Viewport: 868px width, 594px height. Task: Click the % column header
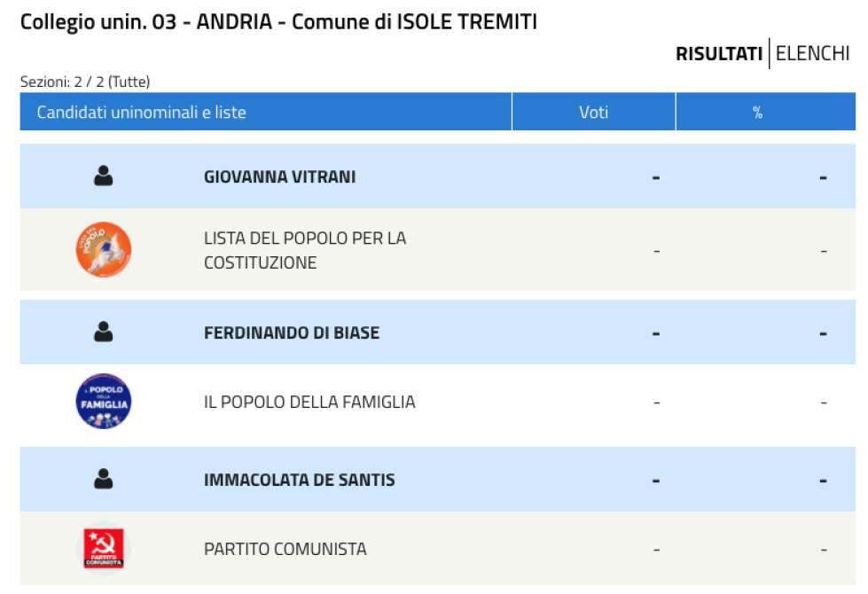[x=757, y=112]
